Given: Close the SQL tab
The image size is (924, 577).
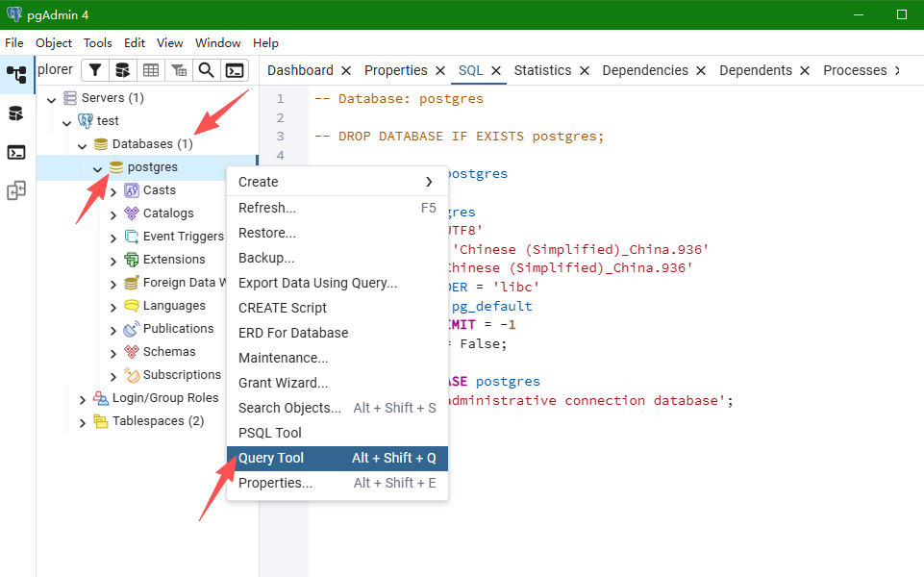Looking at the screenshot, I should pyautogui.click(x=496, y=71).
